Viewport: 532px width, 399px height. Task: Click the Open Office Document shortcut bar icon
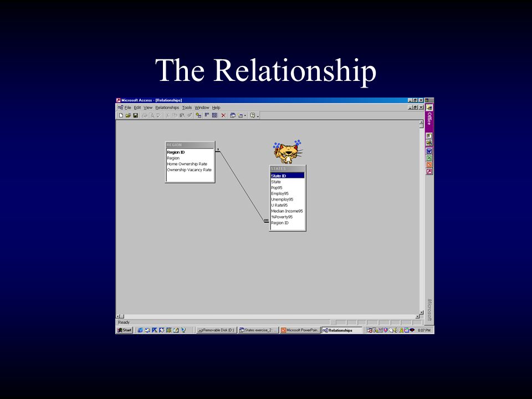pos(429,143)
